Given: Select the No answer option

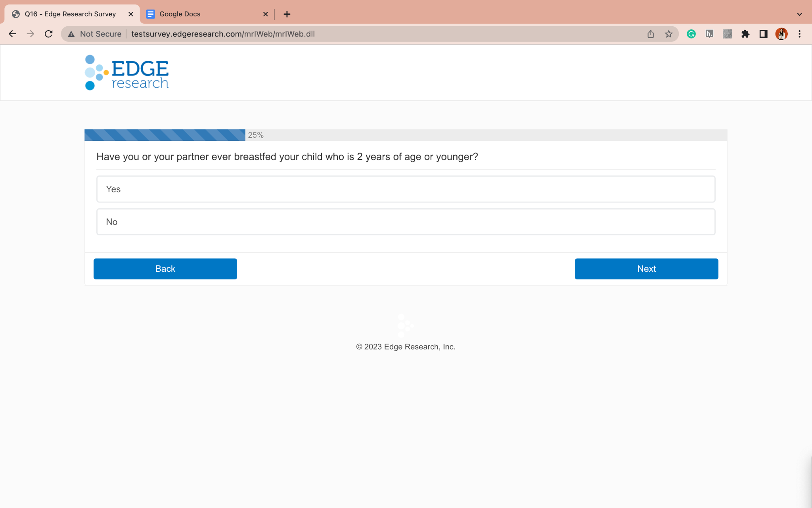Looking at the screenshot, I should (x=406, y=222).
